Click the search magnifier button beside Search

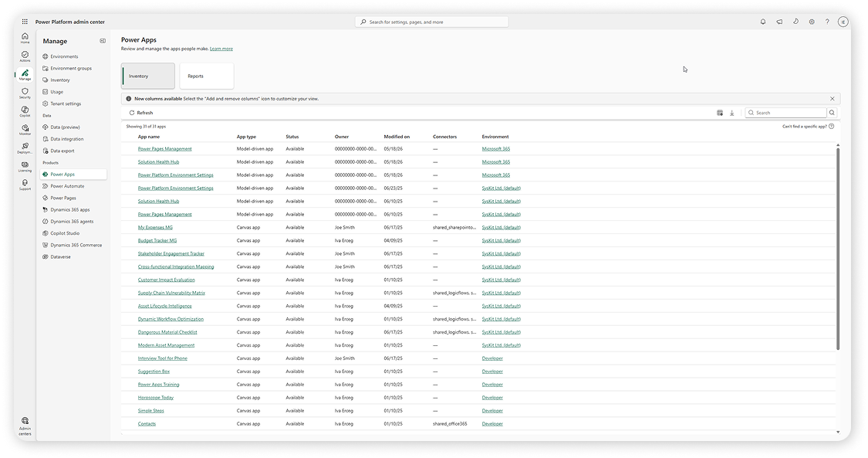832,113
